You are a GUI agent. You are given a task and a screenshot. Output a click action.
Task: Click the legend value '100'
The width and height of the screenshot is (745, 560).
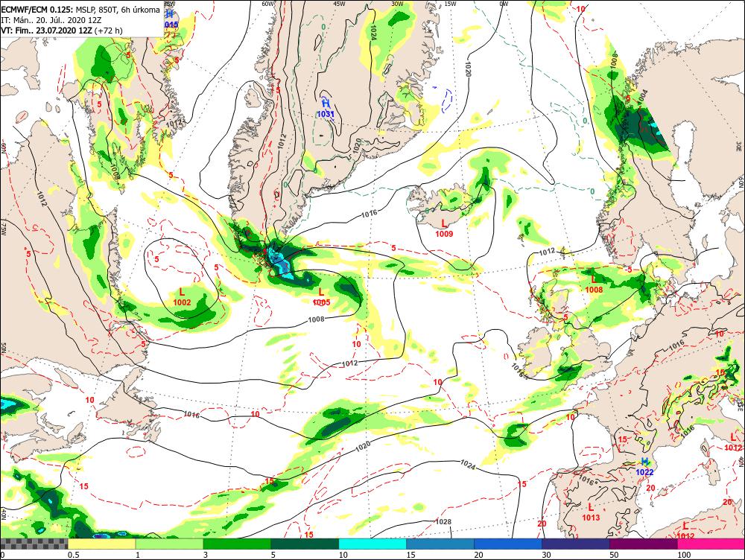coord(684,555)
